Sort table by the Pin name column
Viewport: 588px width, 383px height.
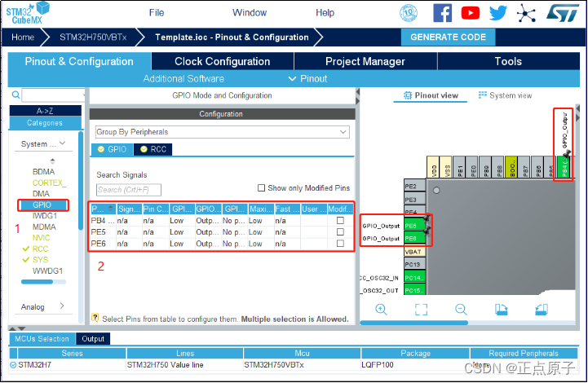coord(103,209)
